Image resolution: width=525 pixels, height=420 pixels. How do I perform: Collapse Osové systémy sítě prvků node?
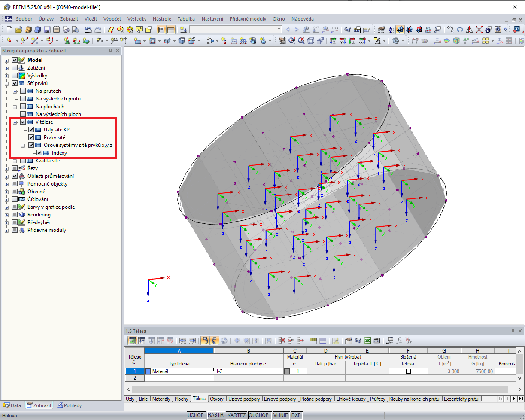pos(23,145)
